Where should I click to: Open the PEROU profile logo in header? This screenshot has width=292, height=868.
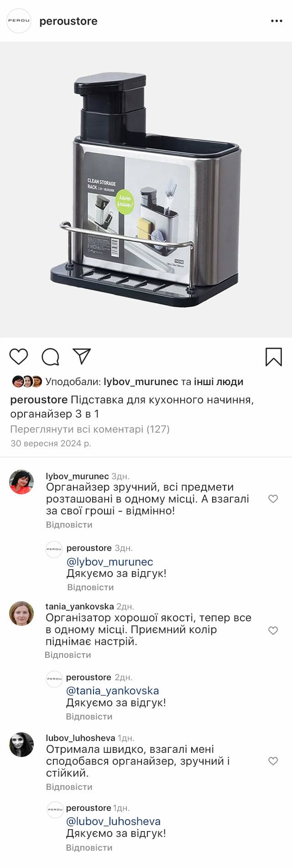click(19, 21)
